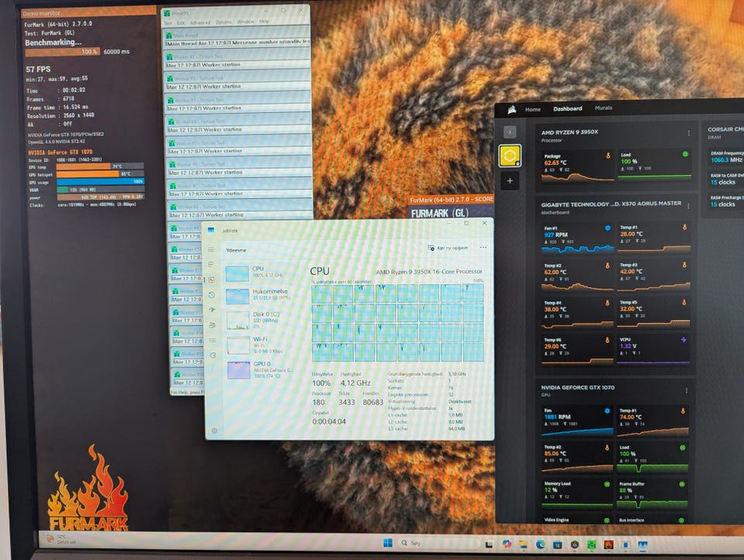
Task: Select the Performance page icon in Task Manager
Action: click(212, 280)
